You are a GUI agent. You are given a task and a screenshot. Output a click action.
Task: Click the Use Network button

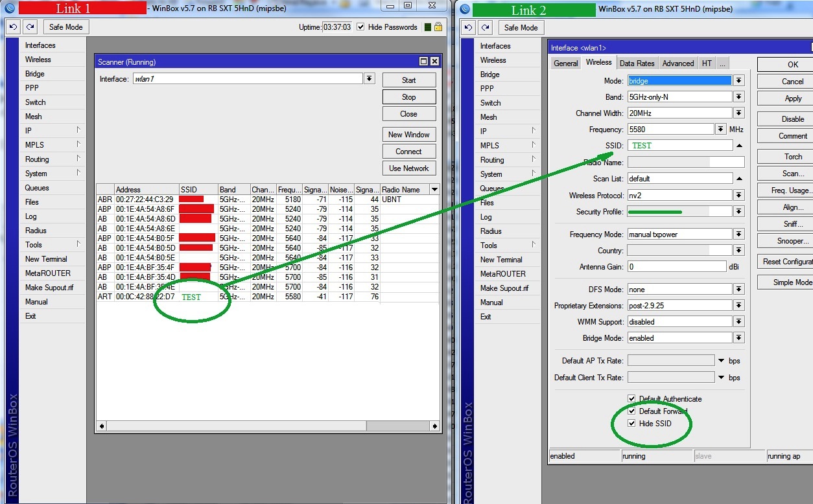point(408,168)
